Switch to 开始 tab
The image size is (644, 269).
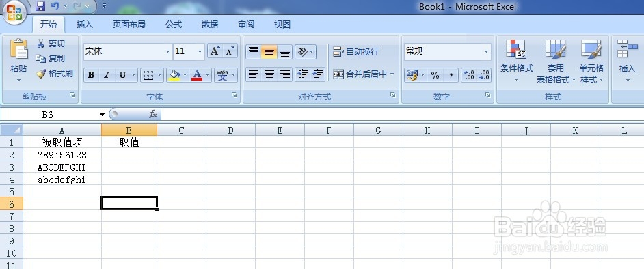(49, 24)
